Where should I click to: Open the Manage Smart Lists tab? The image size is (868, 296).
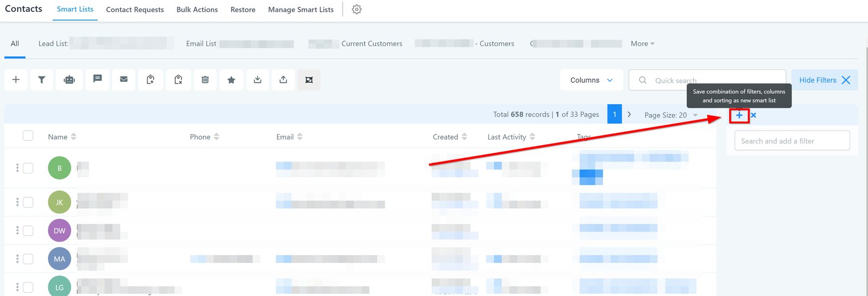point(301,10)
